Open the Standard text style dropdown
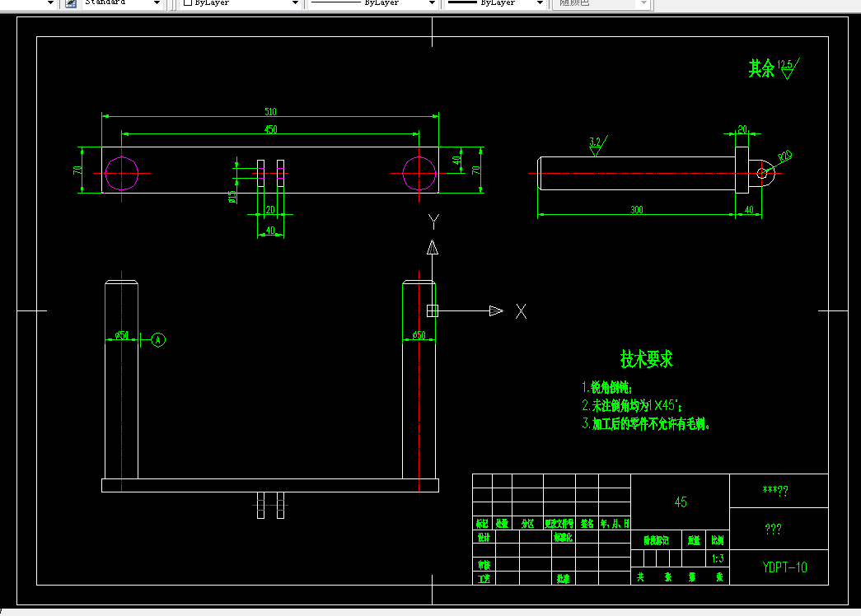The height and width of the screenshot is (616, 861). coord(157,2)
